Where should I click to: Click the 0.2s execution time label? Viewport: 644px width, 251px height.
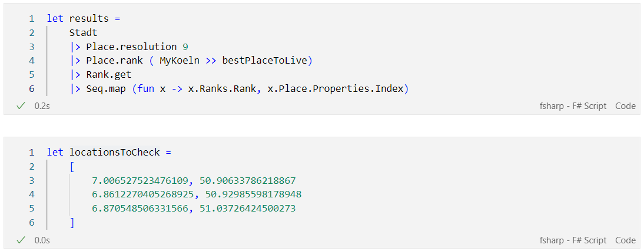point(42,106)
